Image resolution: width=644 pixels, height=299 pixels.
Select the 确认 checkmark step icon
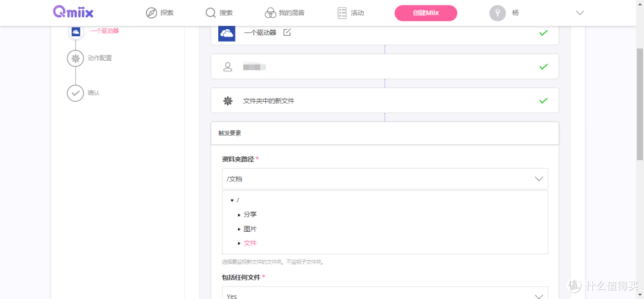(x=75, y=93)
